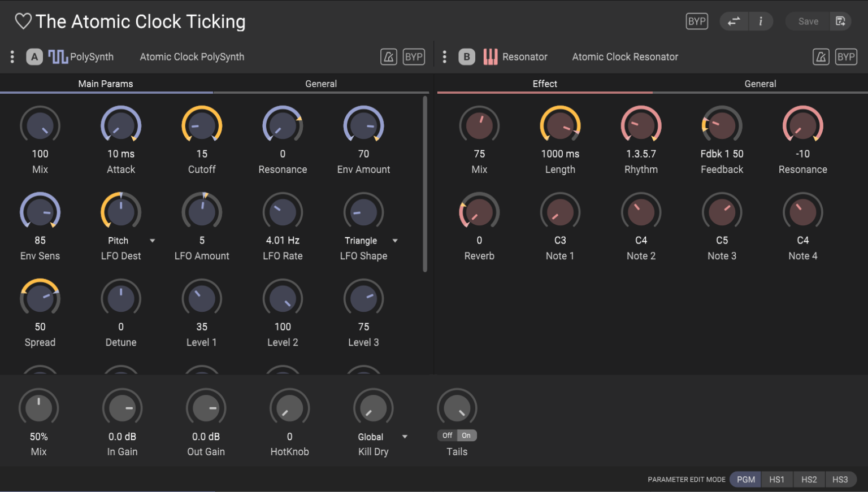
Task: Switch Tails to On
Action: click(467, 436)
